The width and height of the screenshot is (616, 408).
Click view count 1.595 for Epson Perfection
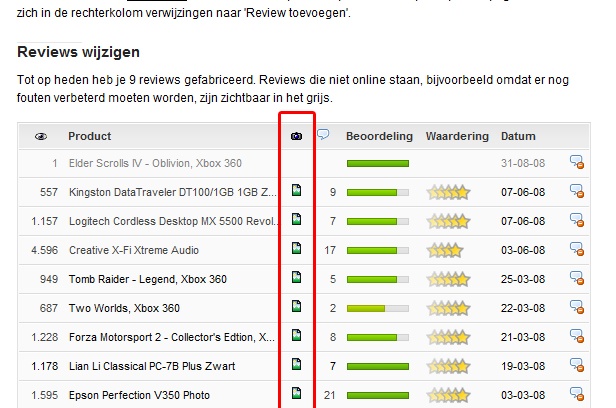click(44, 395)
